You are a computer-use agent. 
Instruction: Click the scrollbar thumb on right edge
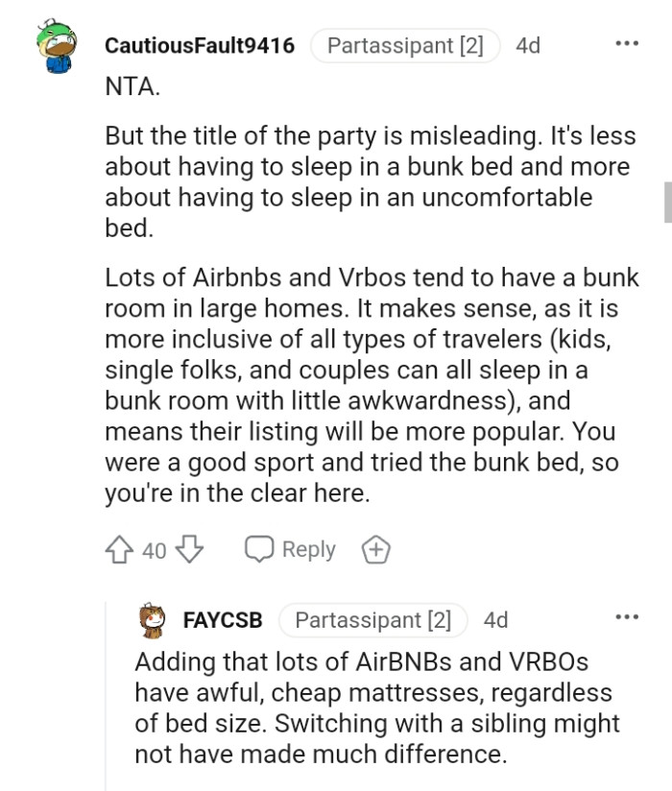coord(667,202)
